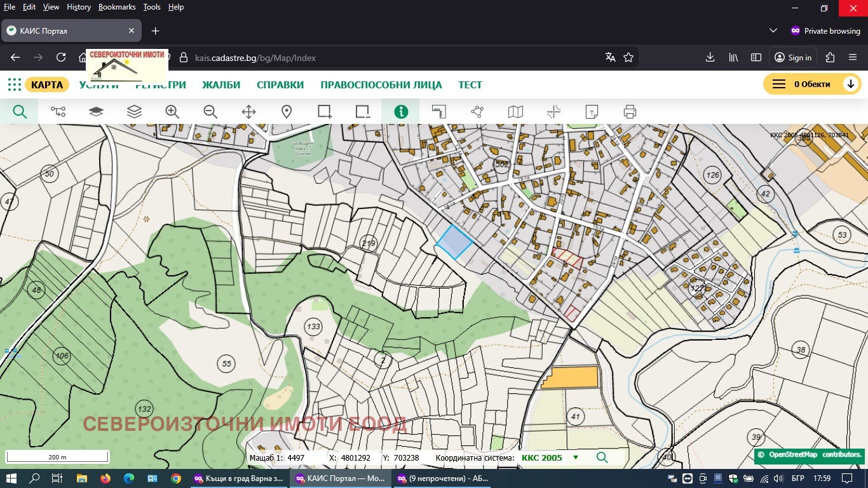Toggle the measure ruler tool
Screen dimensions: 868x488
click(x=439, y=112)
